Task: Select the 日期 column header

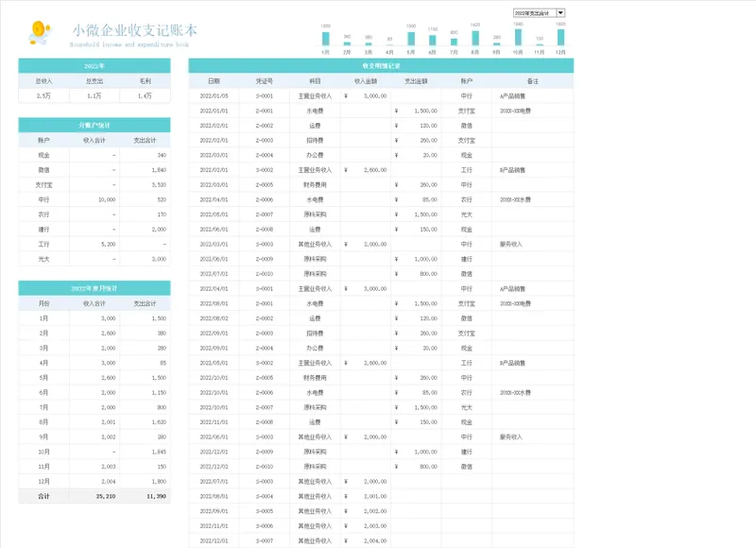Action: pos(215,81)
